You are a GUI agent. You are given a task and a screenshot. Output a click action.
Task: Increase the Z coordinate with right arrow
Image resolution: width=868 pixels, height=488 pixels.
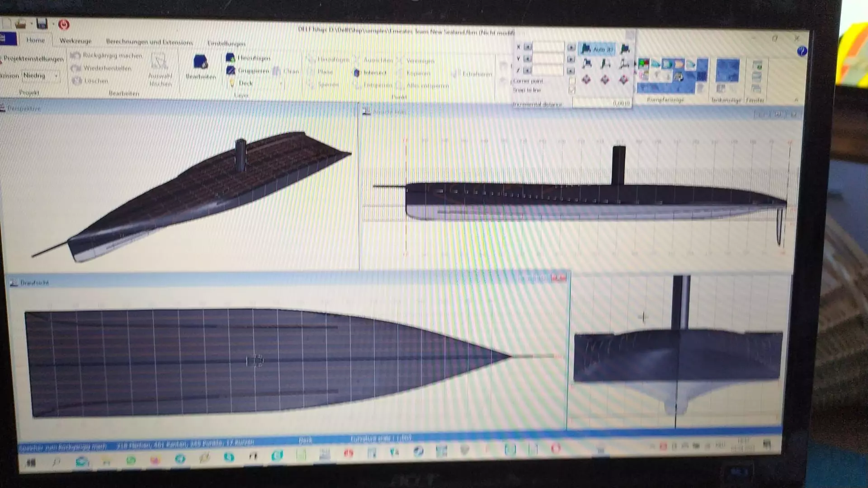click(571, 71)
